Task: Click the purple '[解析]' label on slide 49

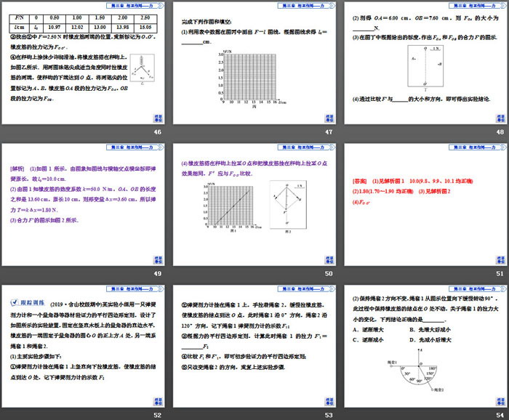Action: (17, 169)
